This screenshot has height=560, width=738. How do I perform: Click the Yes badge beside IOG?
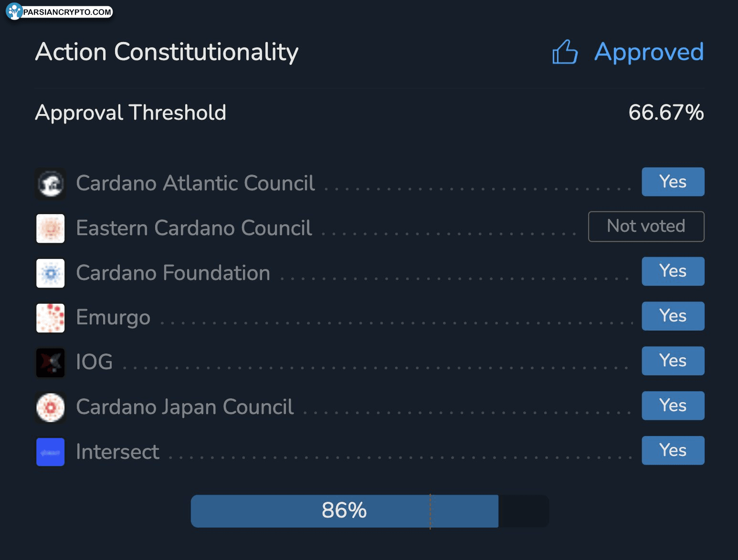point(673,361)
